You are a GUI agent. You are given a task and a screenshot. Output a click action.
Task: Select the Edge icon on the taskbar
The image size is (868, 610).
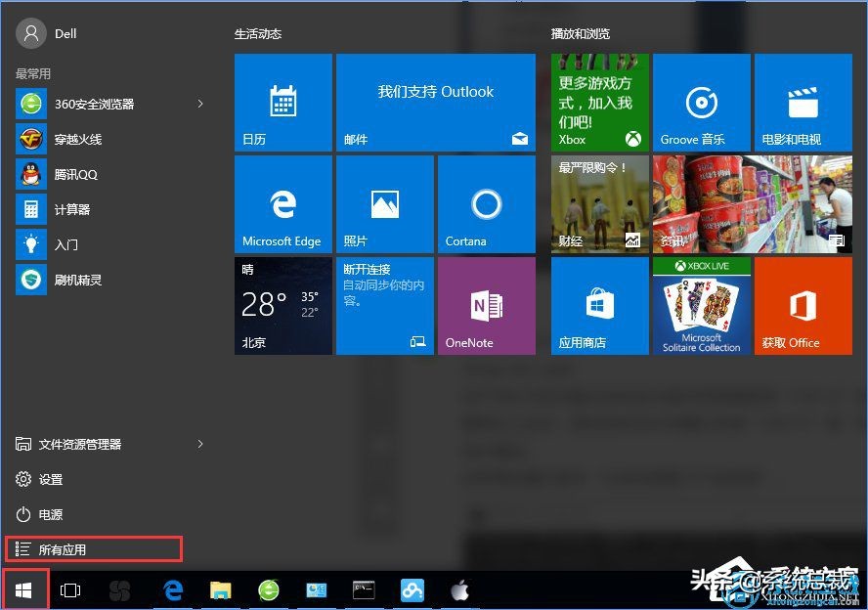point(172,589)
